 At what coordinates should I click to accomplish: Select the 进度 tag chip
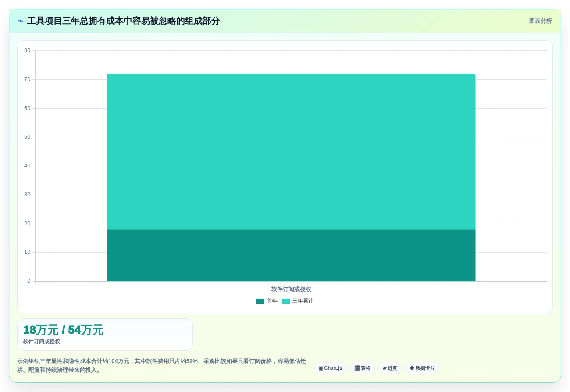(390, 368)
